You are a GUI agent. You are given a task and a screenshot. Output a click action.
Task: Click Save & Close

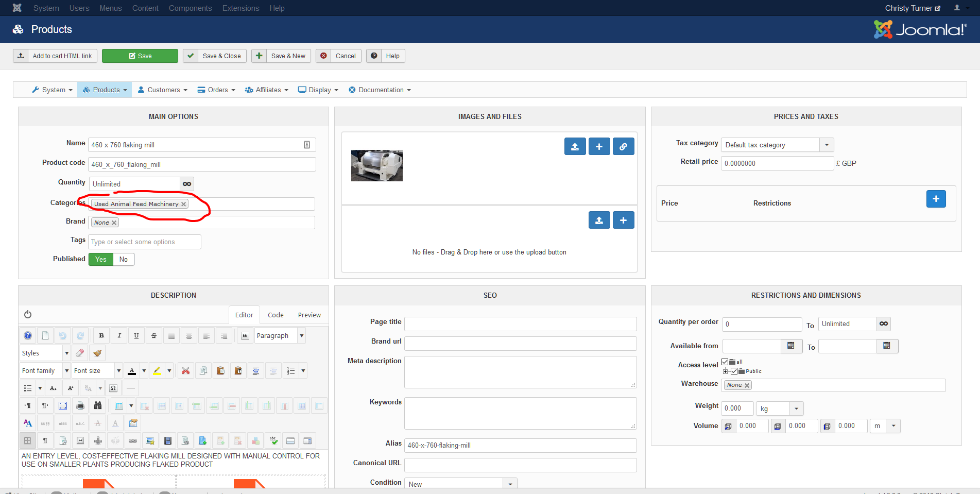[215, 56]
